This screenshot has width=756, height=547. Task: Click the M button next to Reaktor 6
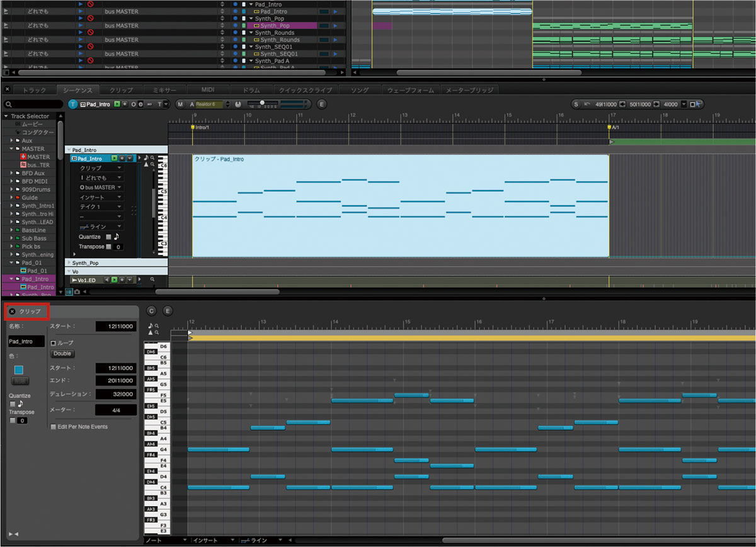pos(181,104)
